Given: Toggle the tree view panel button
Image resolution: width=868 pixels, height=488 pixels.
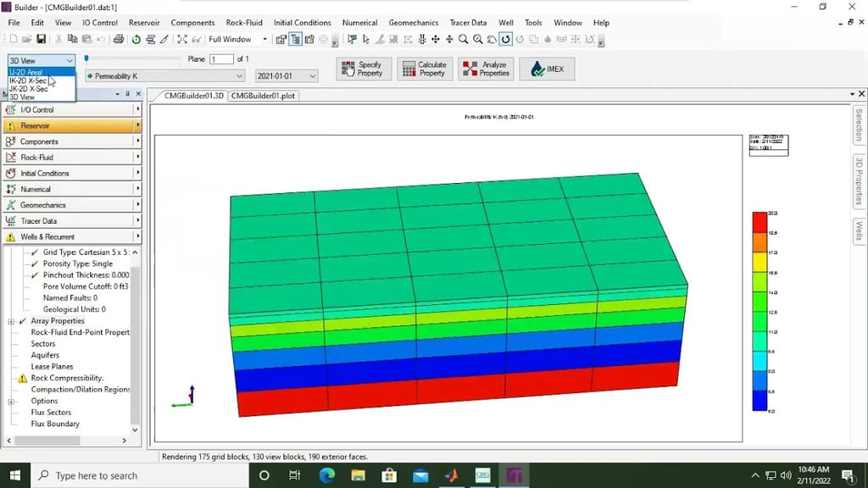Looking at the screenshot, I should [x=296, y=39].
